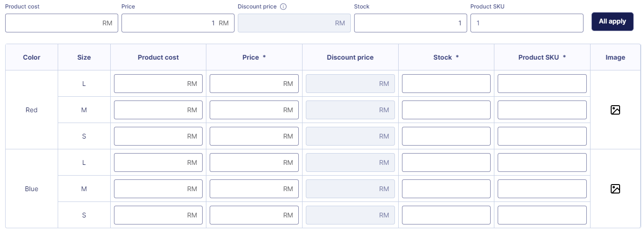Click the image upload icon for Red

click(x=615, y=110)
